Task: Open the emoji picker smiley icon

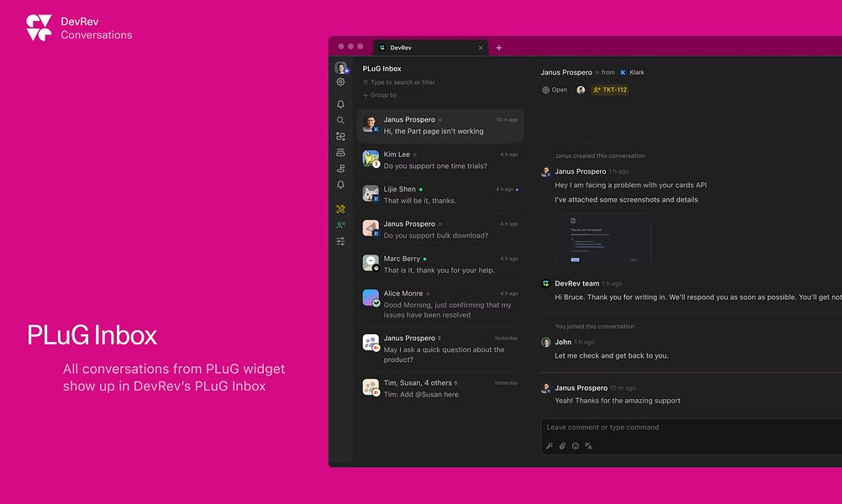Action: tap(575, 446)
